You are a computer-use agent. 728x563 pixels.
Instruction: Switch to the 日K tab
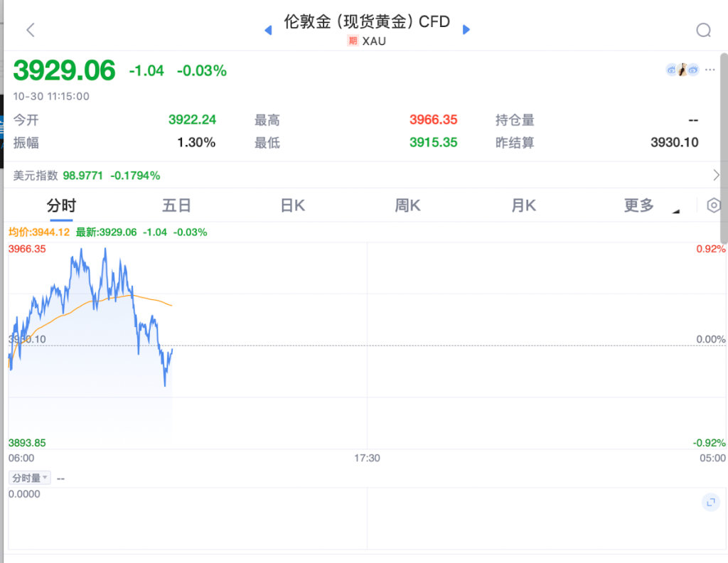coord(292,206)
